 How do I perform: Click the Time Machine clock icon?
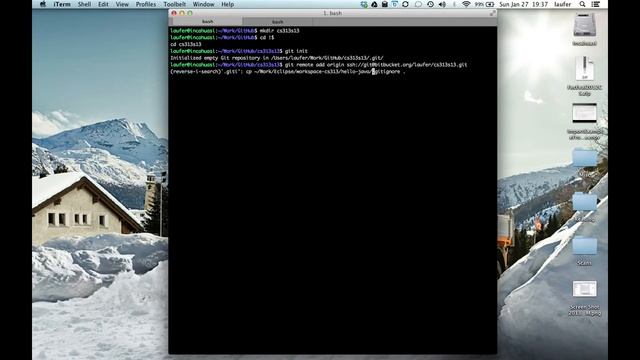coord(430,4)
